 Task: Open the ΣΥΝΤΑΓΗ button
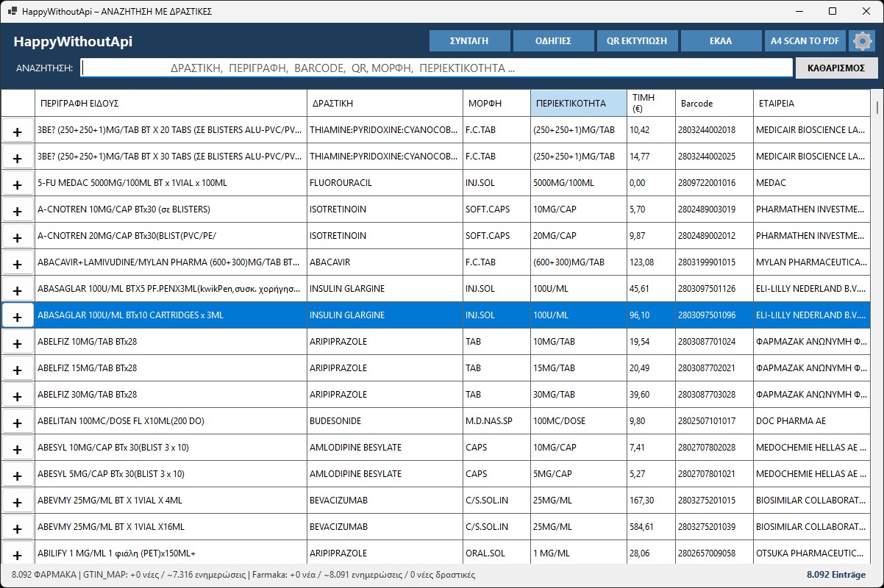(469, 41)
